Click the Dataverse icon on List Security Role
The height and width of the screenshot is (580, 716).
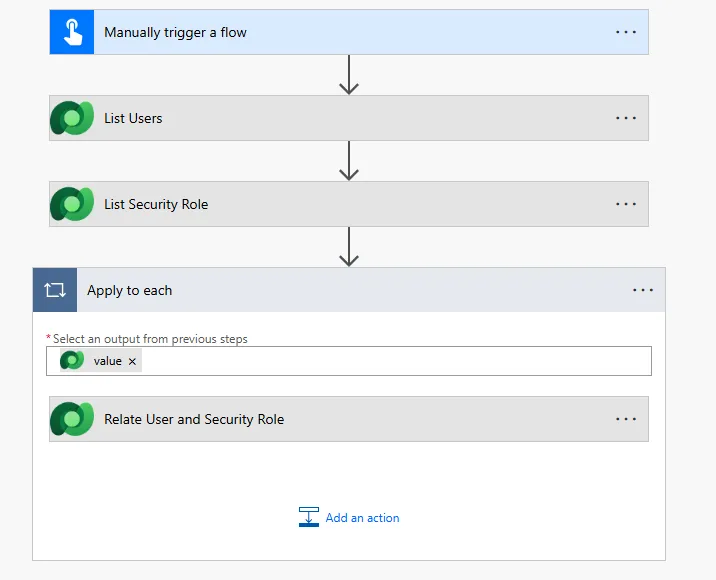(x=72, y=204)
